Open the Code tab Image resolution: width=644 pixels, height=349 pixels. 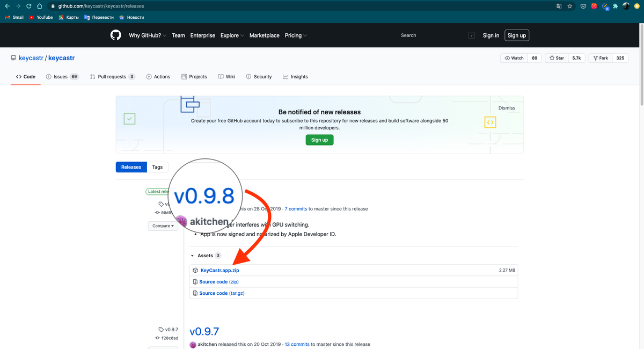point(26,77)
